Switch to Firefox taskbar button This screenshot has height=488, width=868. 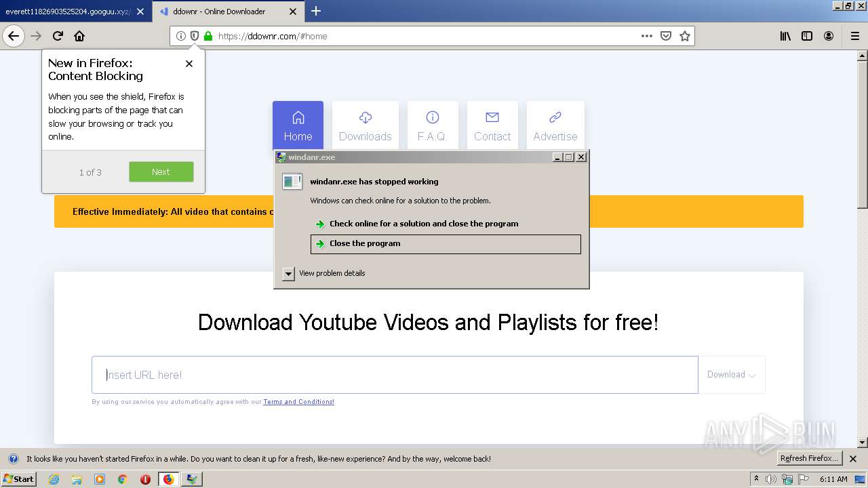(x=168, y=479)
